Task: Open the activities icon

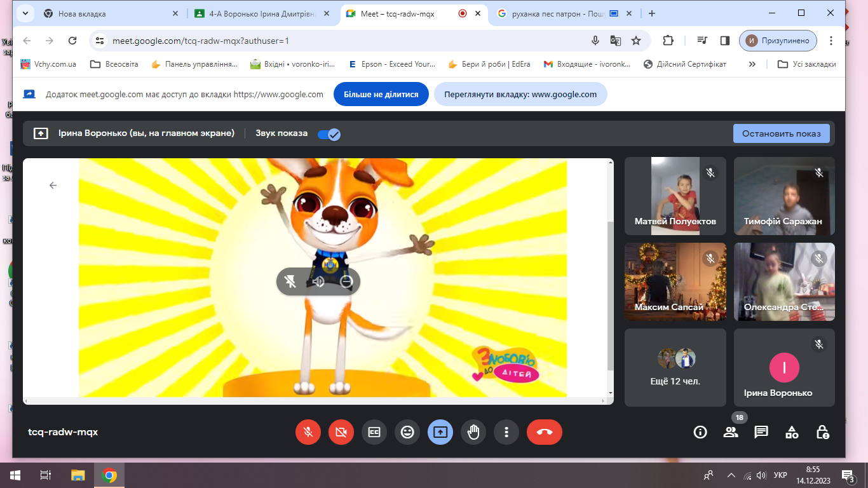Action: click(792, 433)
